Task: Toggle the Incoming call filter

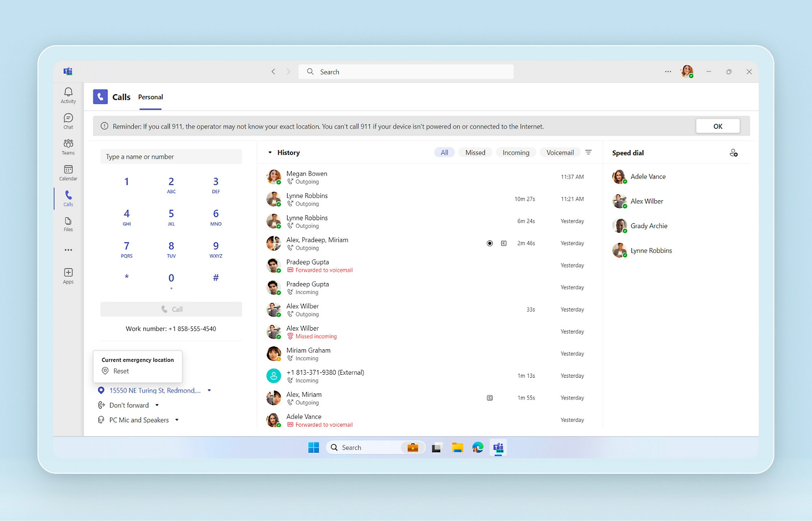Action: (x=515, y=153)
